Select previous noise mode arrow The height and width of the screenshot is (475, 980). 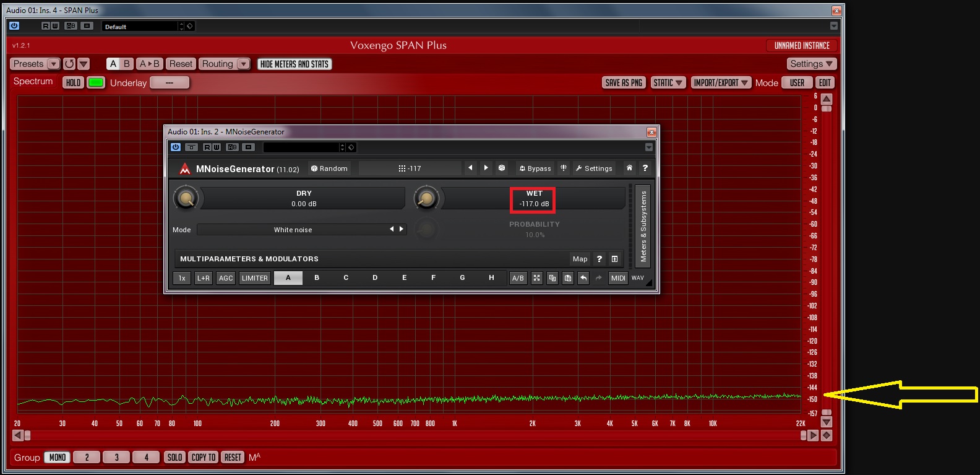click(392, 229)
